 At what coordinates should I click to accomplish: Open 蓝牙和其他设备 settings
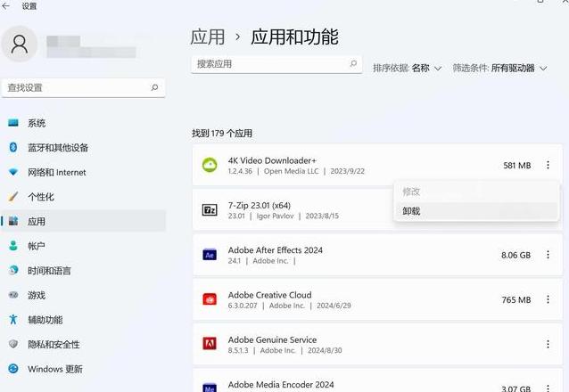83,148
